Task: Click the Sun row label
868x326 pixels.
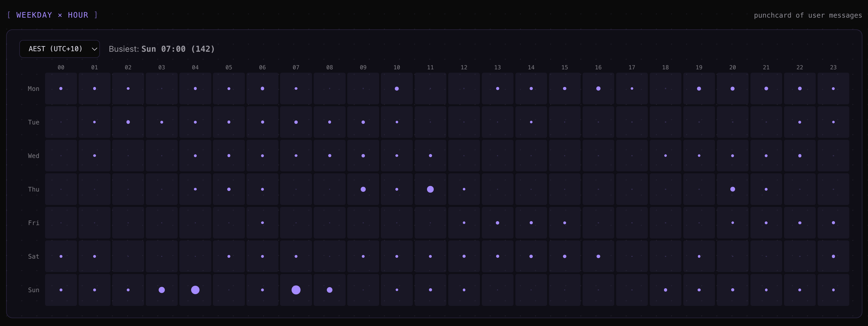Action: (33, 290)
